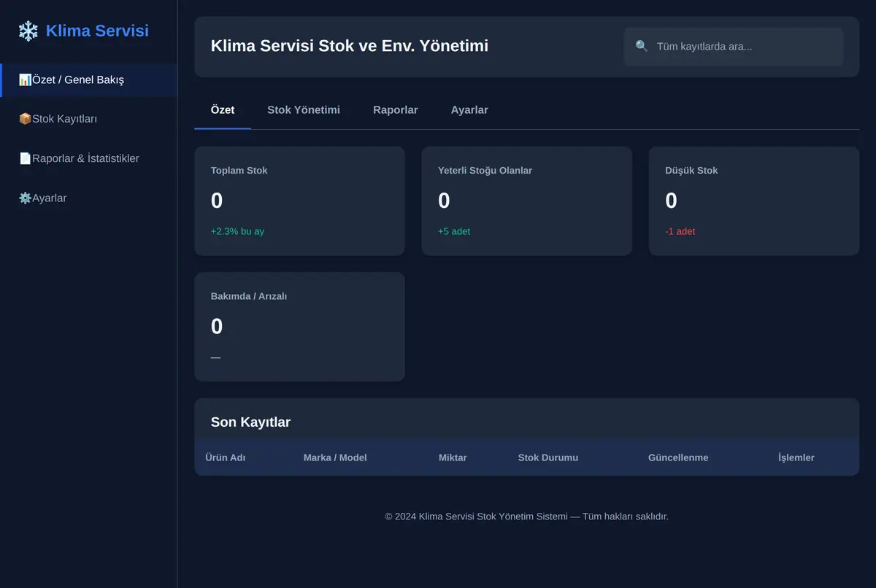Image resolution: width=876 pixels, height=588 pixels.
Task: Open Raporlar & İstatistikler sidebar label
Action: 85,158
